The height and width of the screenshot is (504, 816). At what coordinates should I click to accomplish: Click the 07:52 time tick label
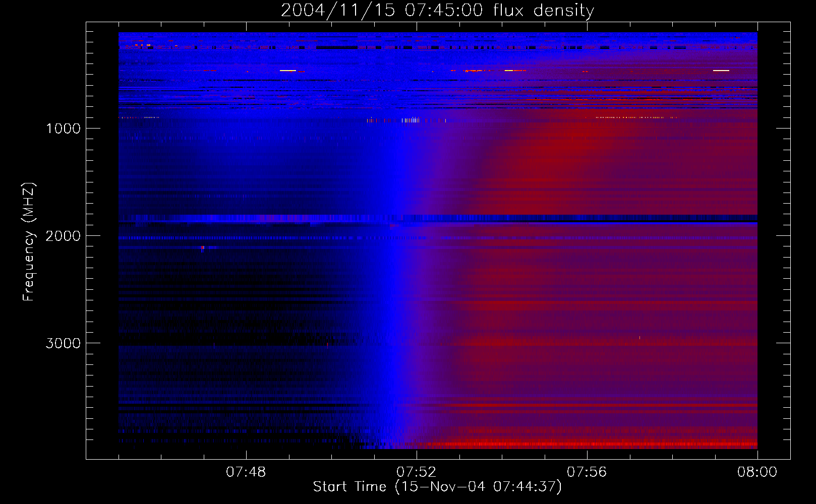417,472
